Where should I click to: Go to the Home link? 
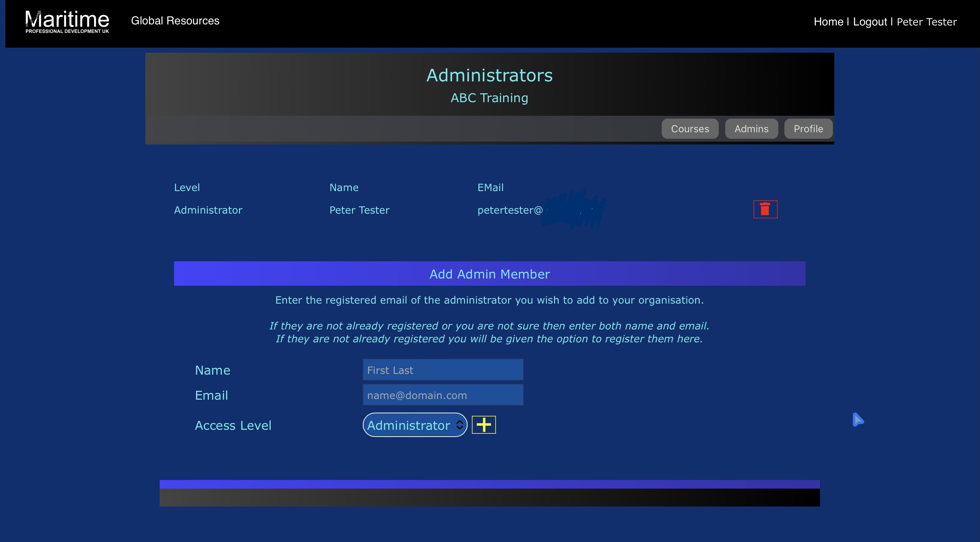tap(828, 22)
